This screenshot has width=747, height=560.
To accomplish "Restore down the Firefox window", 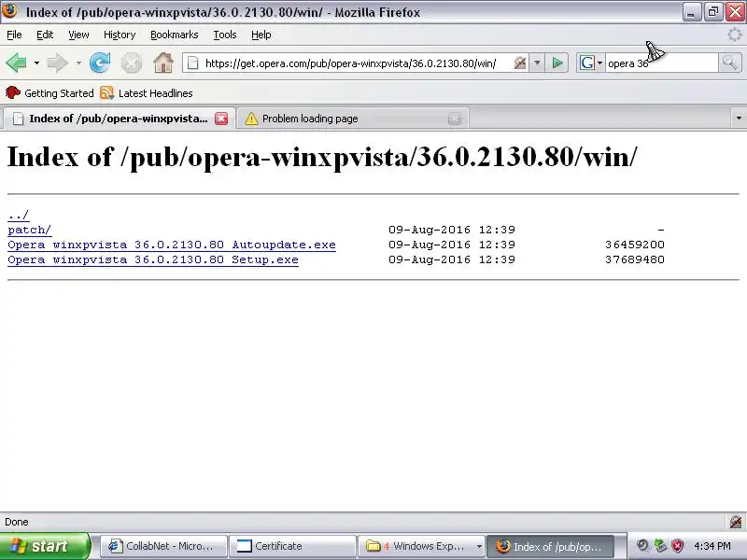I will (x=713, y=12).
